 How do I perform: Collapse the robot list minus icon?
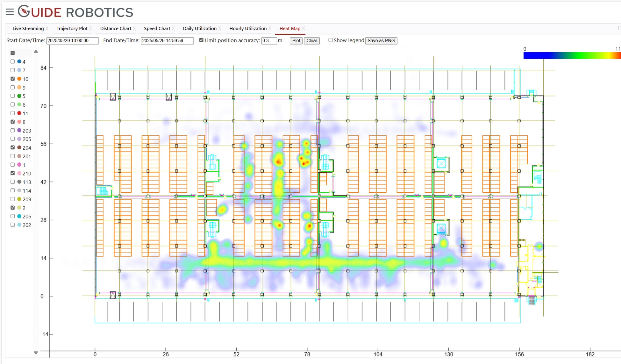13,53
